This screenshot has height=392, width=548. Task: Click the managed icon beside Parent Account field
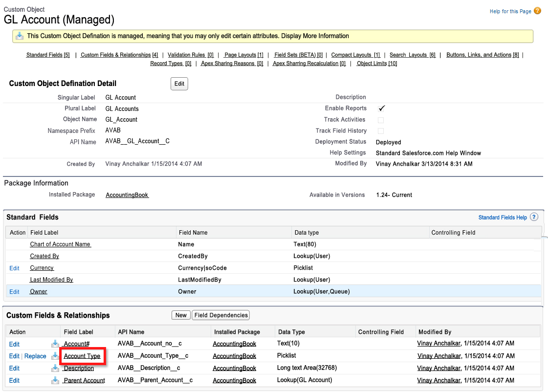point(55,380)
